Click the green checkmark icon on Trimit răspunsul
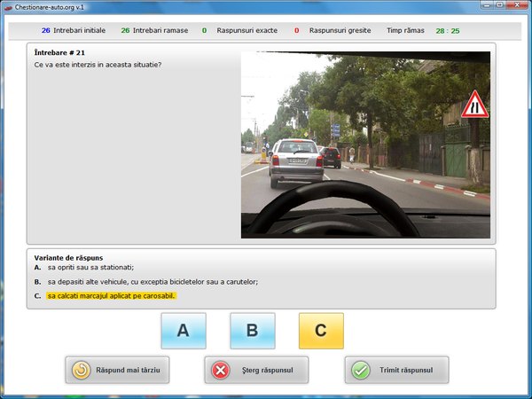The height and width of the screenshot is (399, 532). 360,370
